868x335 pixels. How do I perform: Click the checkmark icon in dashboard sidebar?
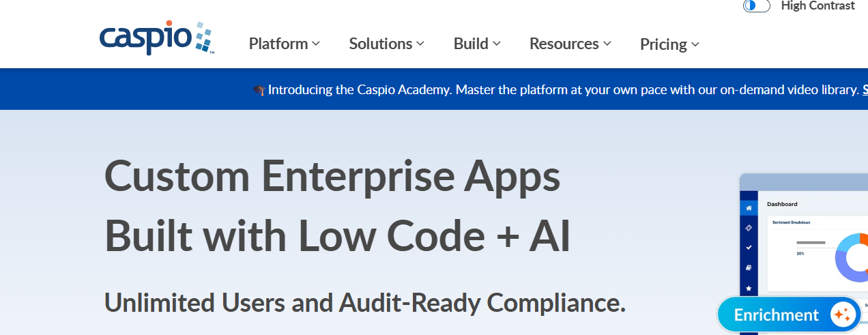pos(749,247)
